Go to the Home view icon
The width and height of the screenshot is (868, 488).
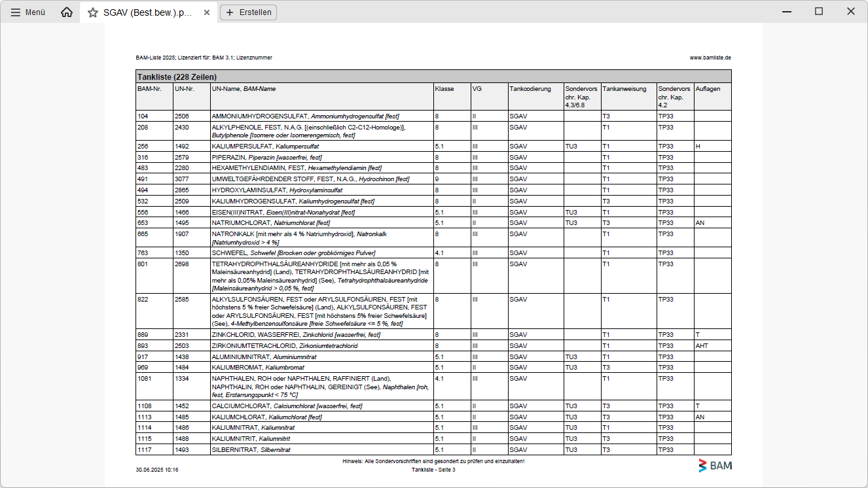[67, 12]
